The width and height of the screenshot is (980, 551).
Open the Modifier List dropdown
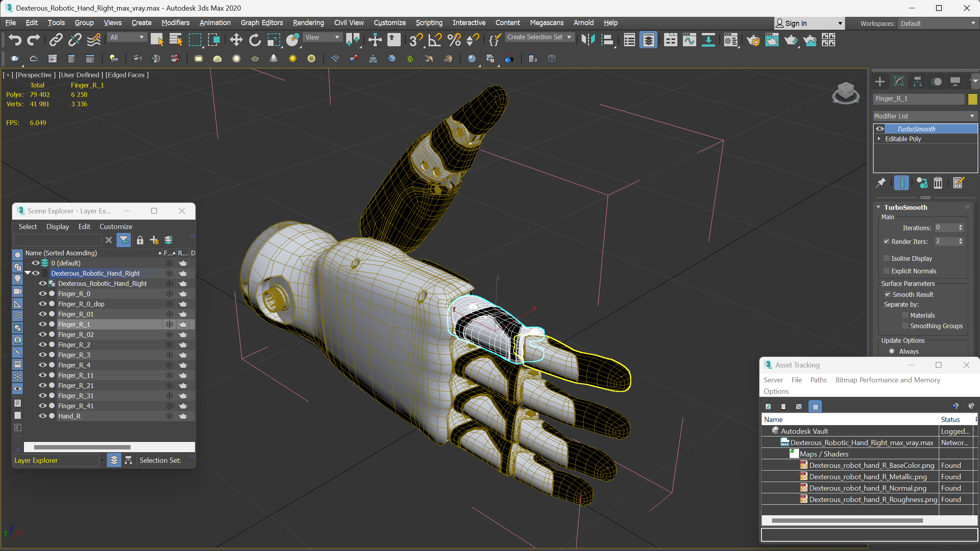pos(924,116)
